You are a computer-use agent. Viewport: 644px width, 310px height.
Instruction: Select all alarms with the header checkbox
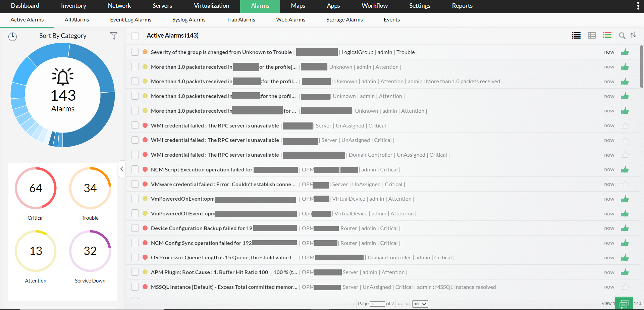pos(135,36)
